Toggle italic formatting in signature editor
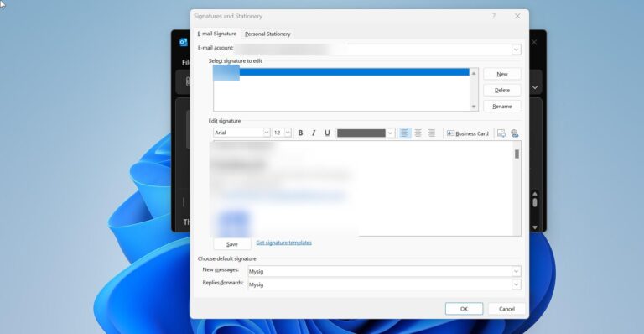The width and height of the screenshot is (644, 334). (x=314, y=133)
